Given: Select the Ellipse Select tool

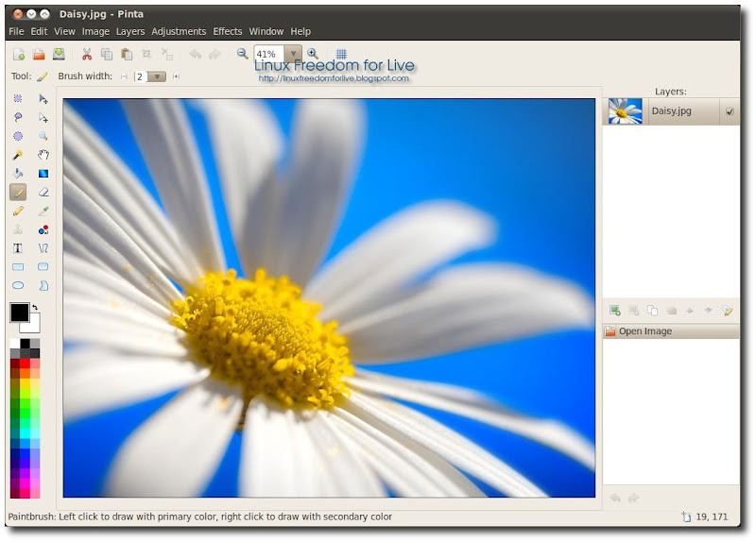Looking at the screenshot, I should (18, 136).
